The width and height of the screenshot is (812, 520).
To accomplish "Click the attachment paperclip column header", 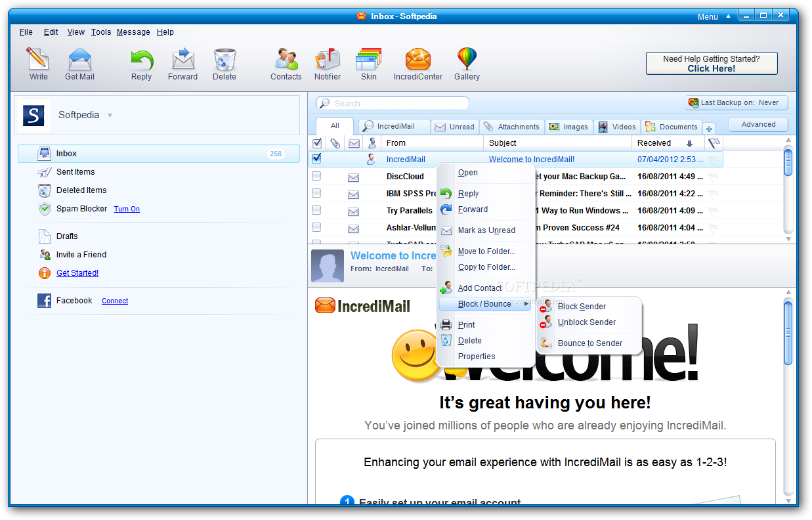I will pyautogui.click(x=335, y=143).
